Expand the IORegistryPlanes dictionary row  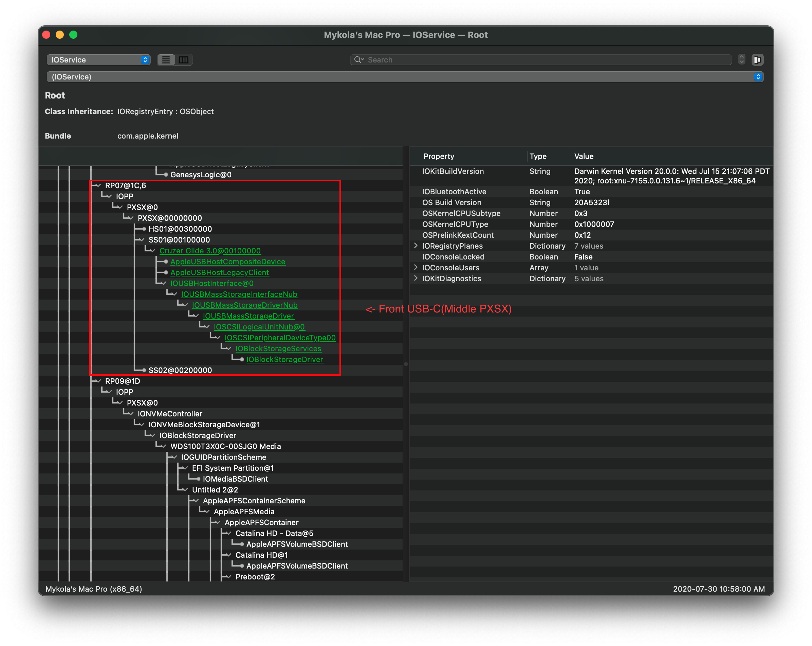416,245
